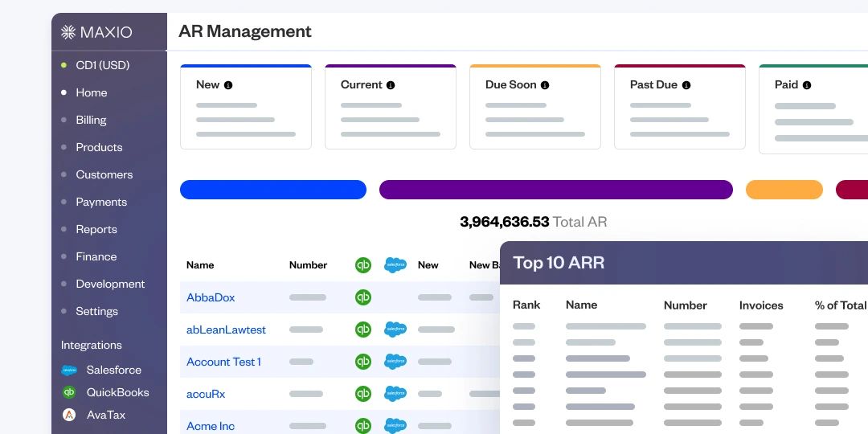Open Acme Inc customer link
Viewport: 868px width, 434px height.
point(211,426)
